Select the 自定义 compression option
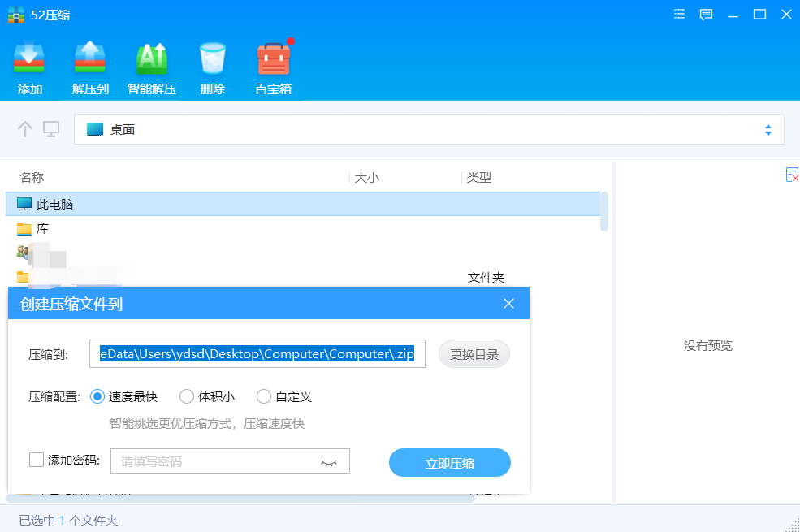Viewport: 800px width, 532px height. coord(263,396)
